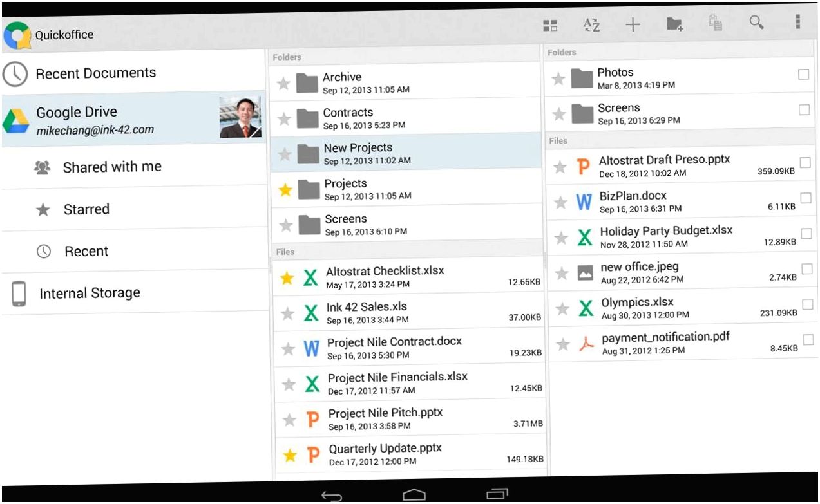Tap the Android recent apps button
Screen dimensions: 820x504
coord(497,494)
